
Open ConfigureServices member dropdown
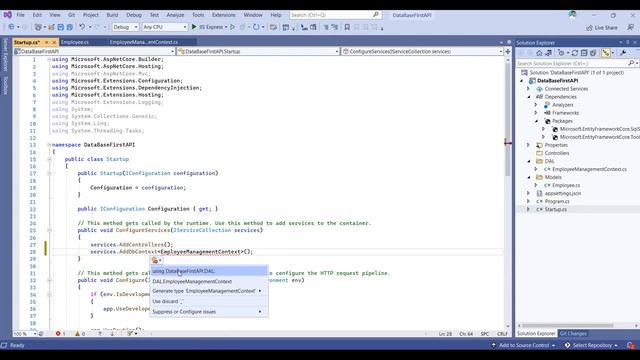[x=422, y=51]
